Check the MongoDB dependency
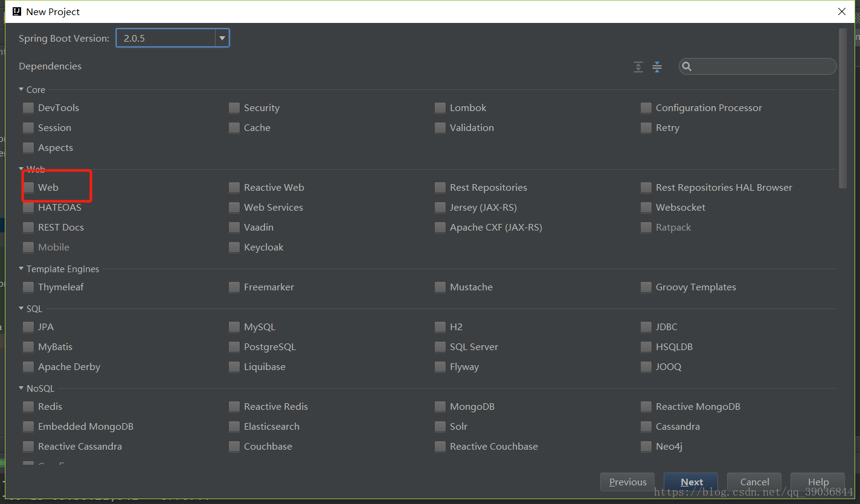Screen dimensions: 860x504 [440, 407]
